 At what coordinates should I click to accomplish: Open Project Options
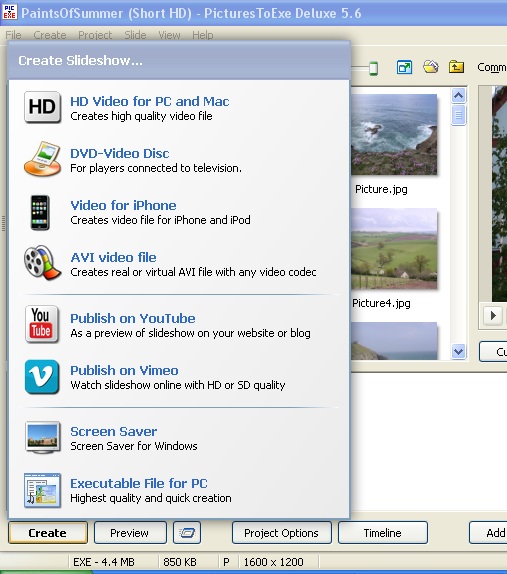click(282, 533)
